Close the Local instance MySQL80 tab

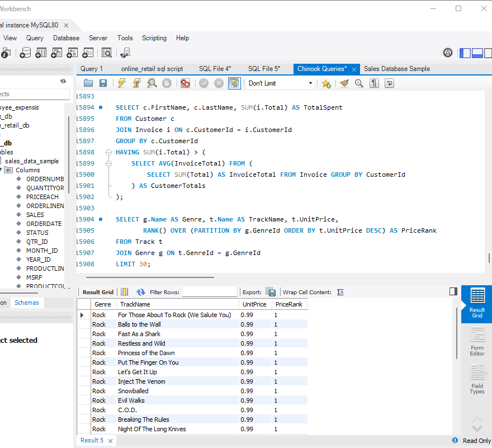[66, 25]
